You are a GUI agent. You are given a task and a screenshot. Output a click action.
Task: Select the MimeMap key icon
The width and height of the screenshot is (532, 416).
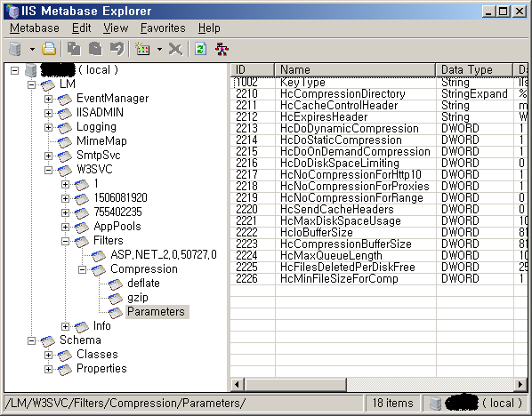pos(65,141)
